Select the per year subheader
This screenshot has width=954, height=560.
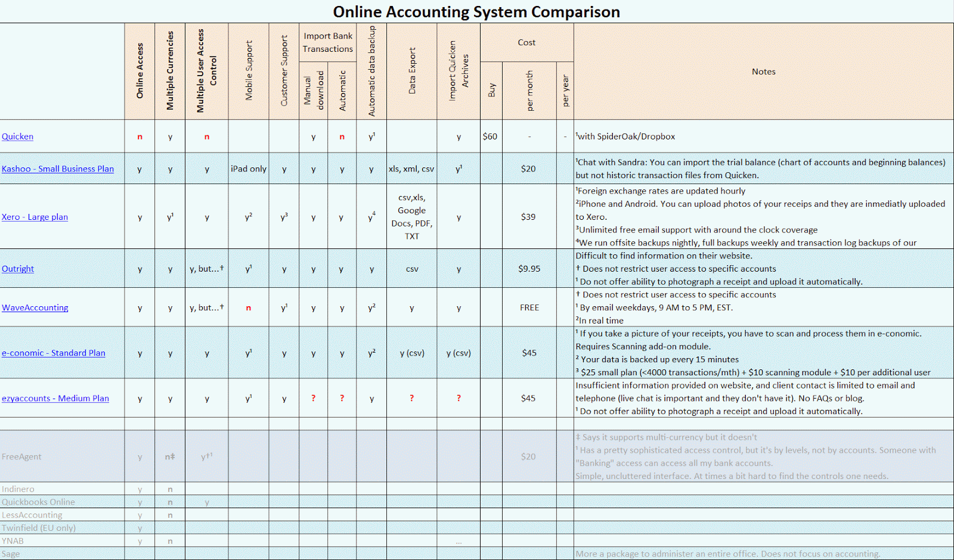tap(565, 91)
